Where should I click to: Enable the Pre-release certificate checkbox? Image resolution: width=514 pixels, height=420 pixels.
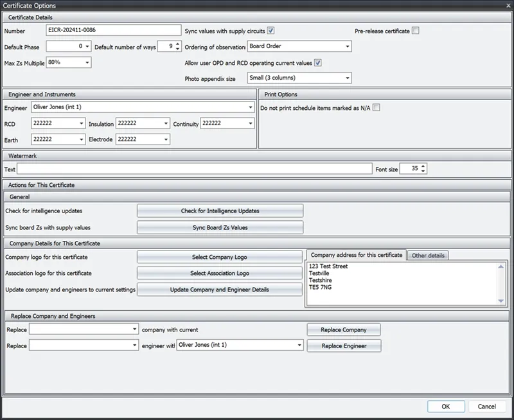(x=416, y=30)
